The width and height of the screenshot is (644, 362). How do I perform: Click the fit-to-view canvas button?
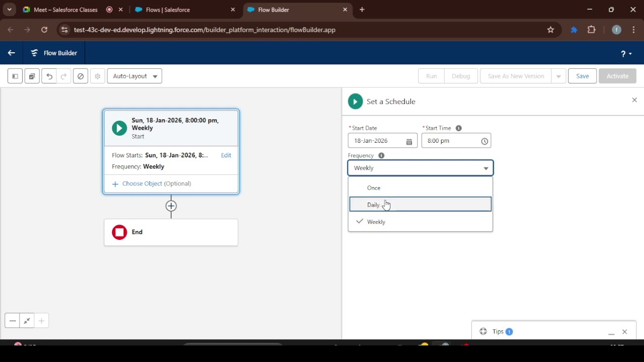point(27,321)
